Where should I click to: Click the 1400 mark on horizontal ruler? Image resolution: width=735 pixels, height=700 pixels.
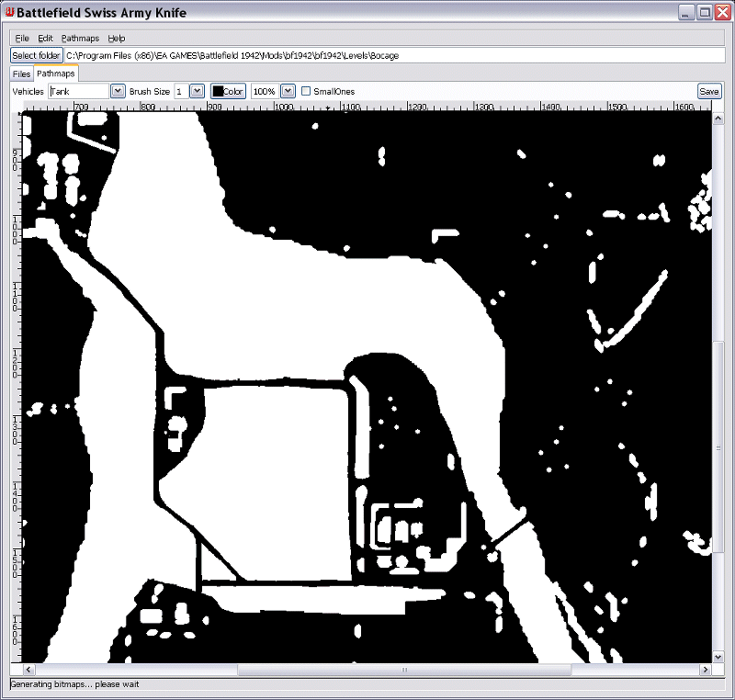pos(550,107)
